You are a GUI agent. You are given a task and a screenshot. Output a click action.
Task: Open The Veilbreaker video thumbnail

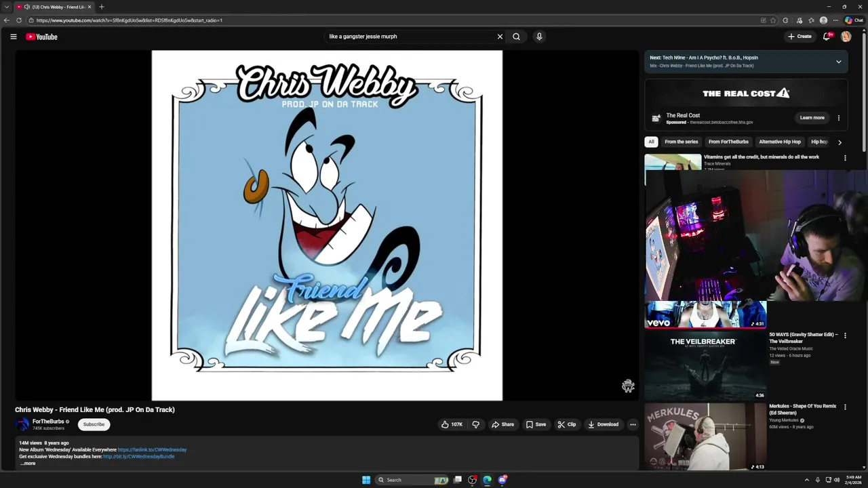(705, 365)
